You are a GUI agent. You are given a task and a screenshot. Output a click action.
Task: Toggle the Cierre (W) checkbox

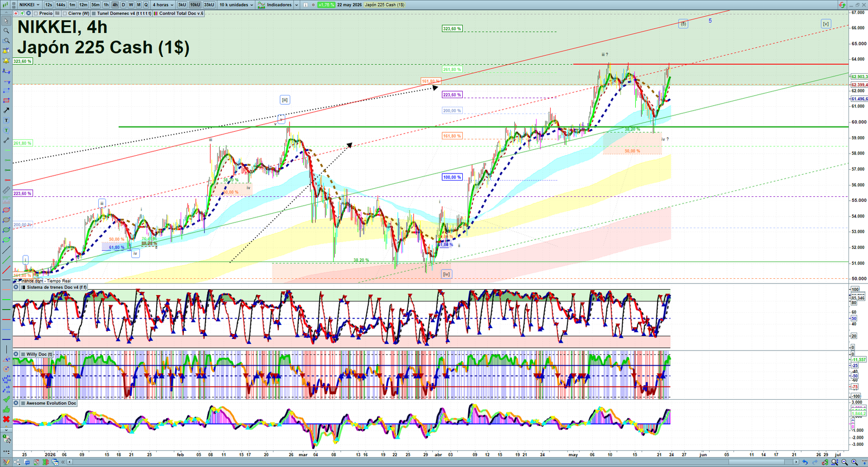(65, 13)
